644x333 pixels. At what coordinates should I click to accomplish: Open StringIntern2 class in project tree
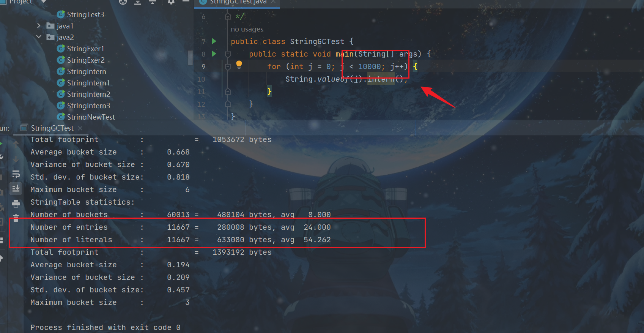(x=88, y=94)
